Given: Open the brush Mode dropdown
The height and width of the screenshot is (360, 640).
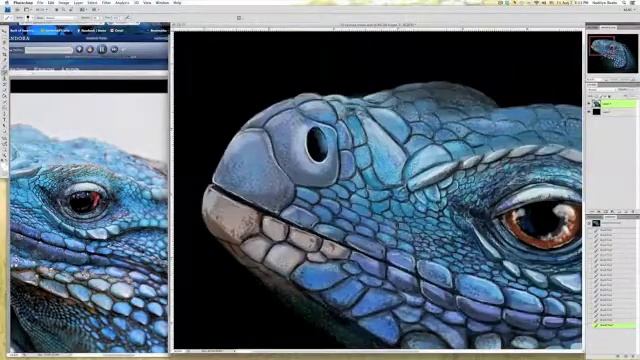Looking at the screenshot, I should tap(60, 18).
